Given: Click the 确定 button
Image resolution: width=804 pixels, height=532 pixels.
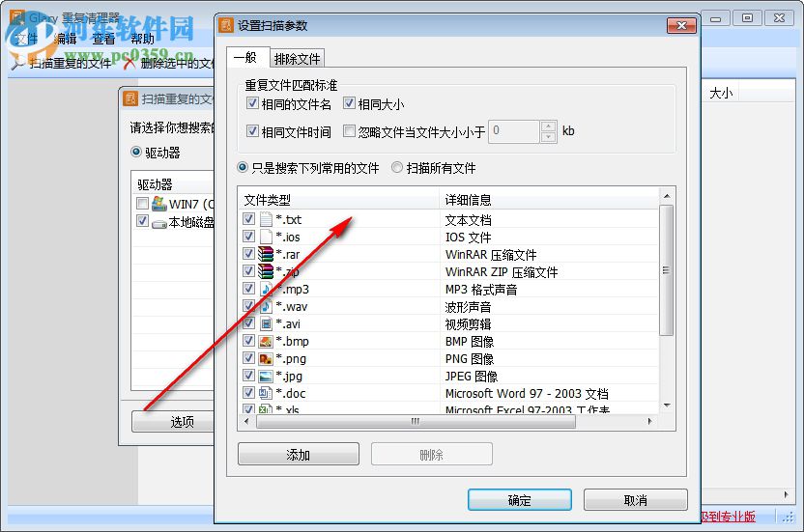Looking at the screenshot, I should [520, 500].
